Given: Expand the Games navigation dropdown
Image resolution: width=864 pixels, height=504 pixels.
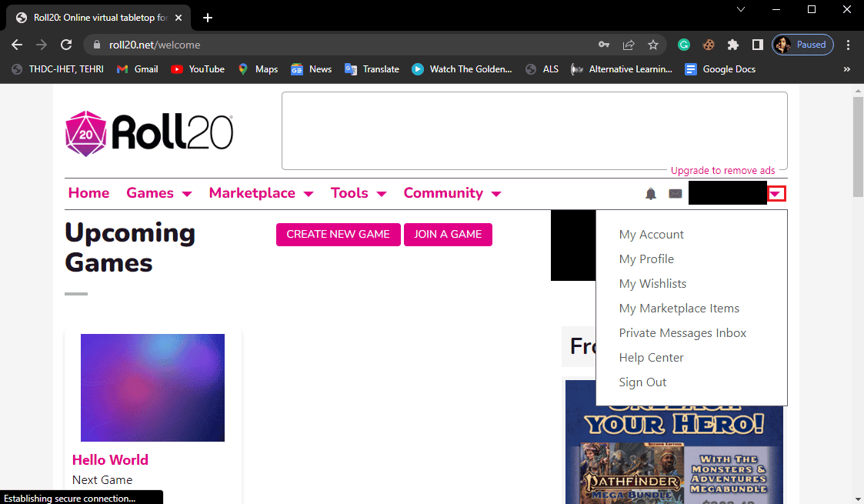Looking at the screenshot, I should pyautogui.click(x=185, y=193).
